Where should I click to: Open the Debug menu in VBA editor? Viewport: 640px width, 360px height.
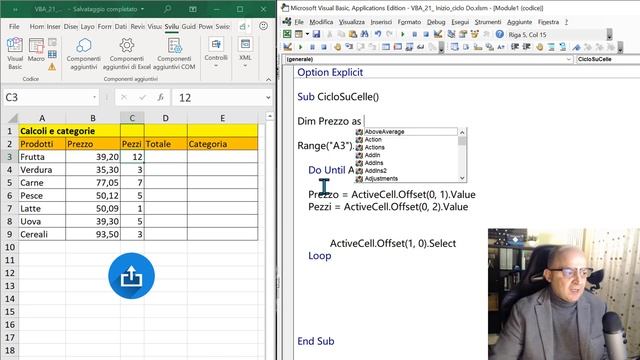(x=436, y=22)
